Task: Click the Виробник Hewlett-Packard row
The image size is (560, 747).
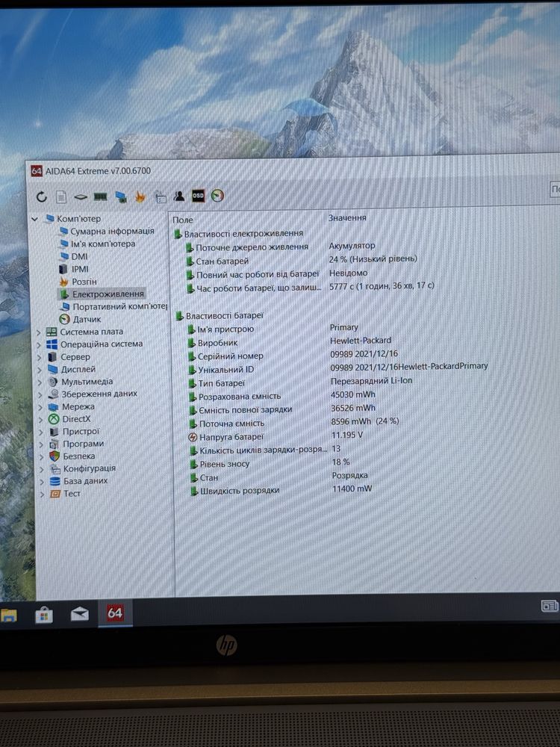Action: [290, 341]
